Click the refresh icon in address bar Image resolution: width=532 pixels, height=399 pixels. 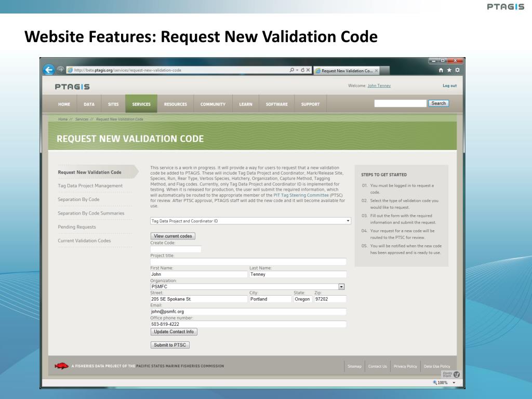302,70
